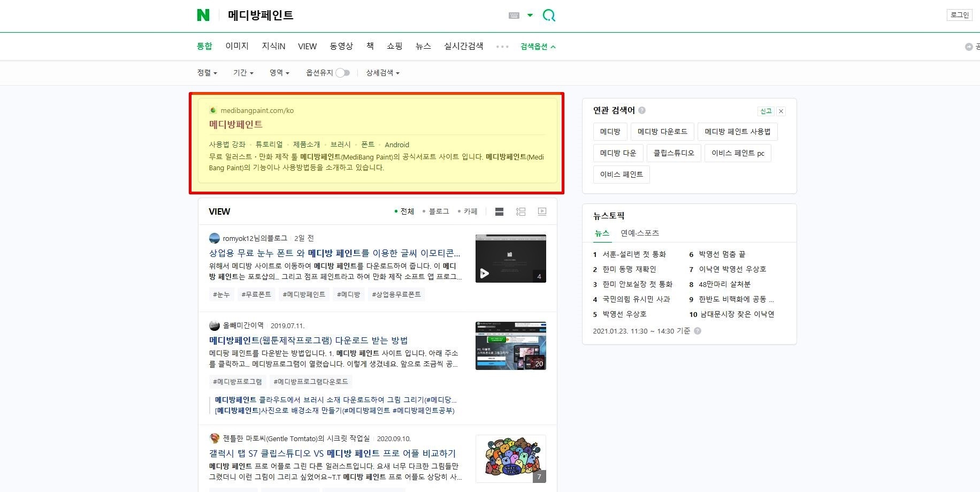Open the 상업용 무료 눈누 폰트 post title

tap(334, 253)
